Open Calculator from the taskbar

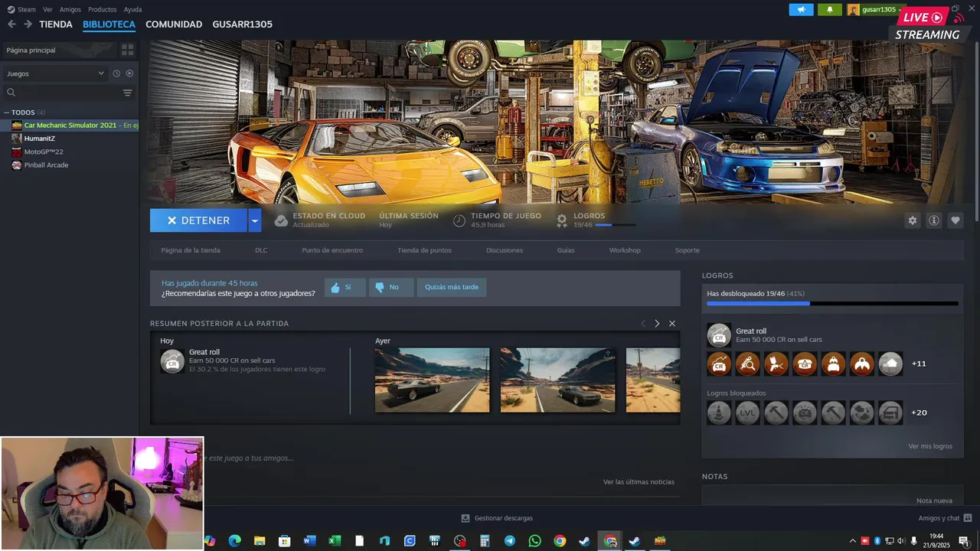click(485, 541)
